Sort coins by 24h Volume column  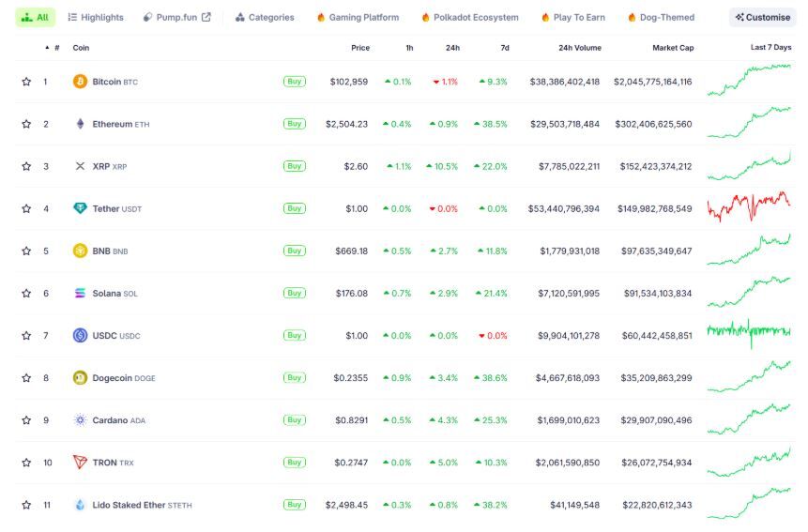[579, 47]
